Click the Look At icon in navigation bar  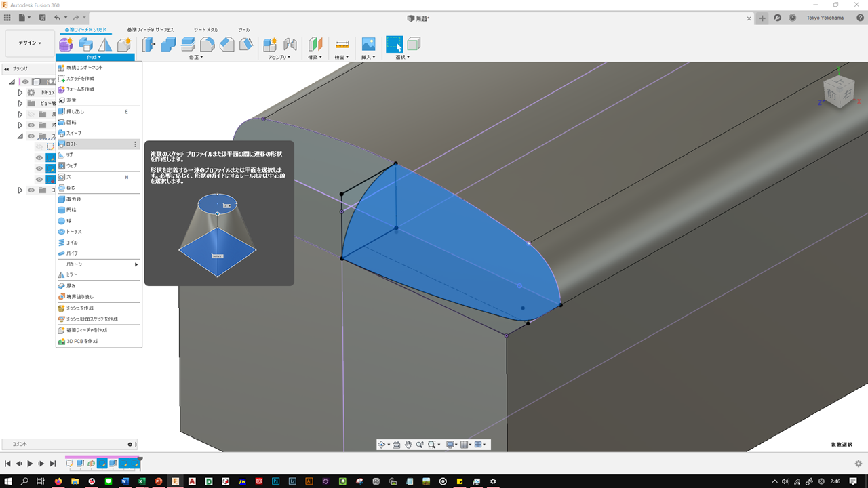point(396,445)
